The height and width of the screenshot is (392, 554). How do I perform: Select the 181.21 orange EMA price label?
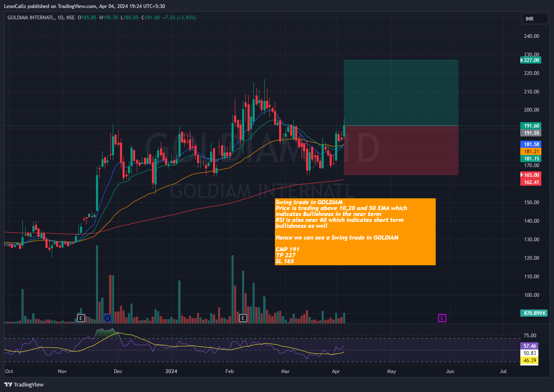point(531,152)
